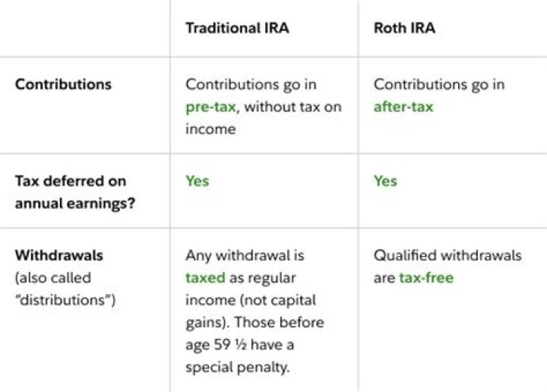Click the green "pre-tax" text
547x392 pixels.
coord(211,107)
